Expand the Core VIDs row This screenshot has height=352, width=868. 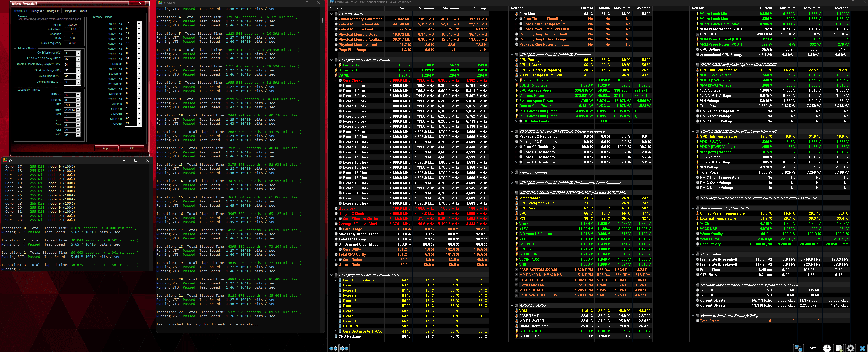point(336,65)
